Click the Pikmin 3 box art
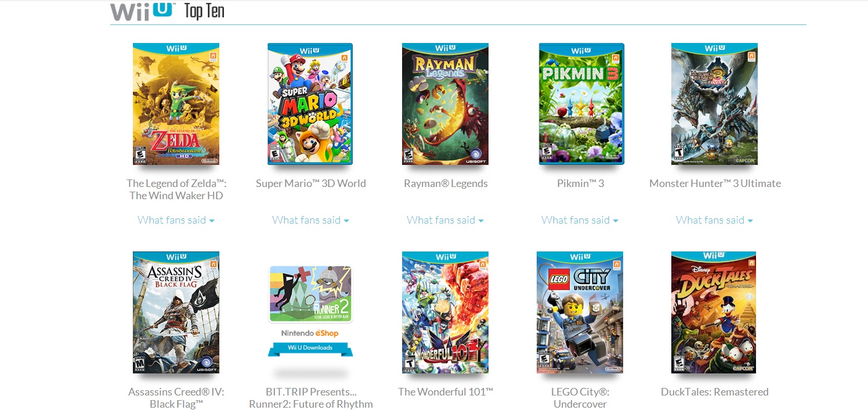 581,104
